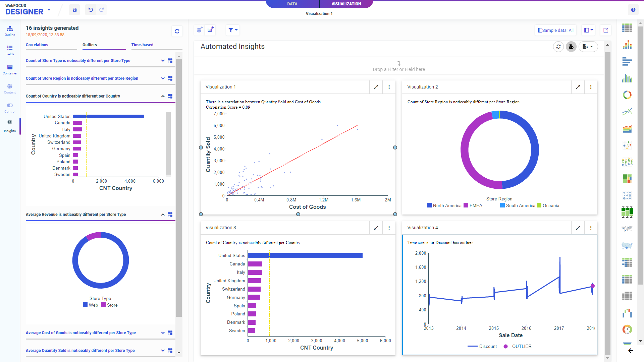Choose the gauge chart type icon
The image size is (644, 362).
pos(627,329)
